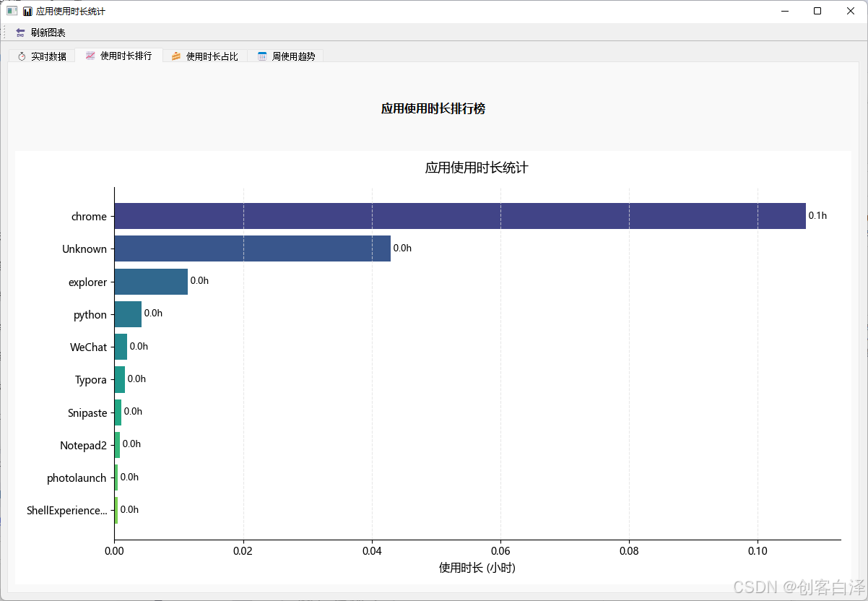Switch to 使用时长占比 tab

205,56
